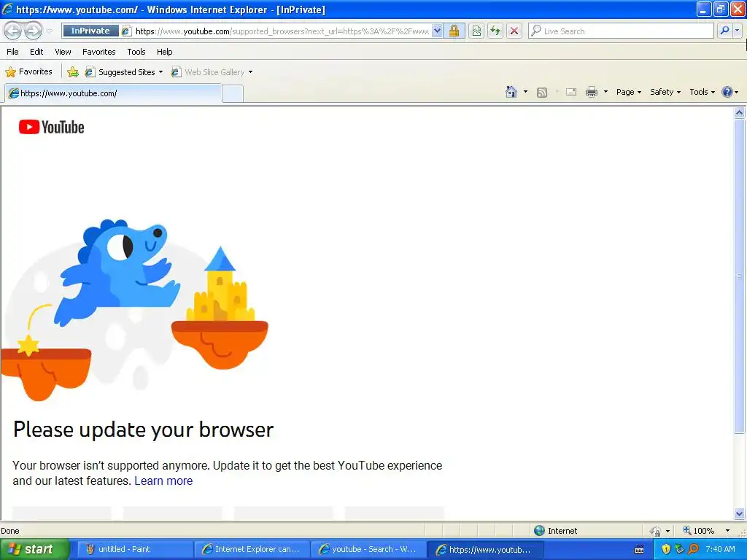Click the orange magnifier tray icon
This screenshot has height=560, width=747.
(x=693, y=549)
